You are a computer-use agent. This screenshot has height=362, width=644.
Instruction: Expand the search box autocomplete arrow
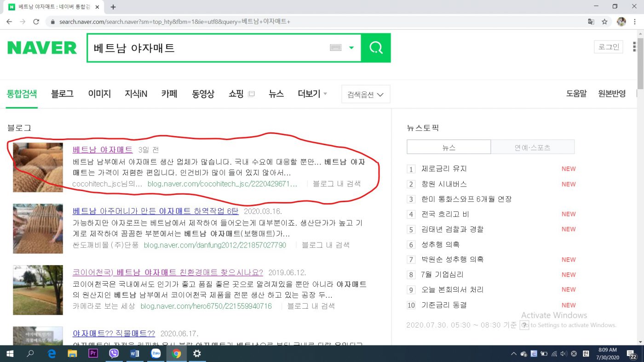pyautogui.click(x=351, y=48)
